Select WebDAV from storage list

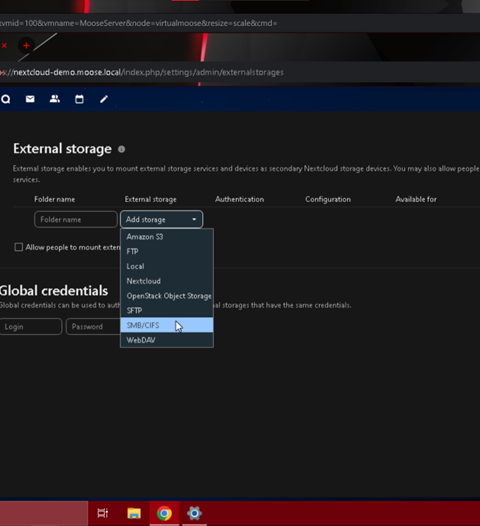(167, 340)
